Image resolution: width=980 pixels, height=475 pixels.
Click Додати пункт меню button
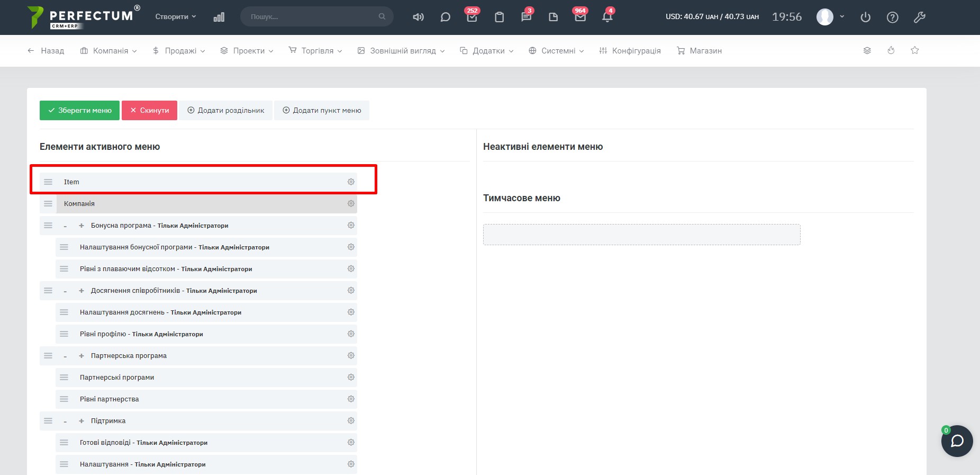point(322,111)
